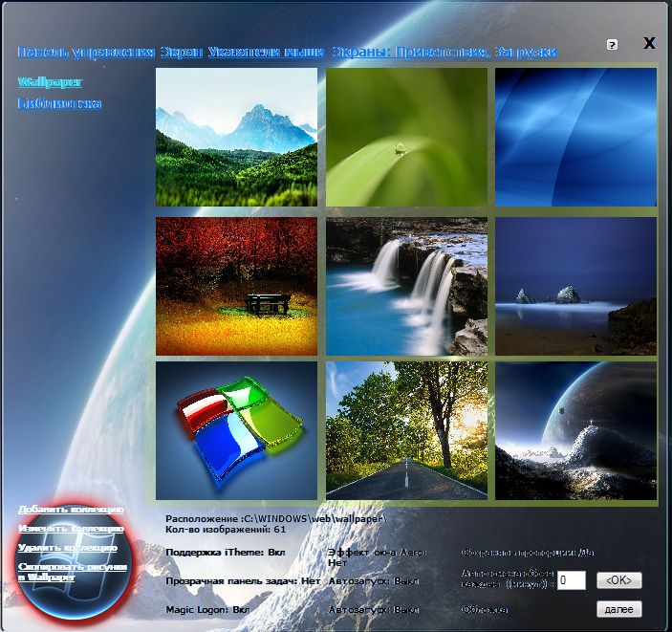Toggle Magic Logon: Вкл setting
Viewport: 672px width, 632px height.
click(x=207, y=609)
